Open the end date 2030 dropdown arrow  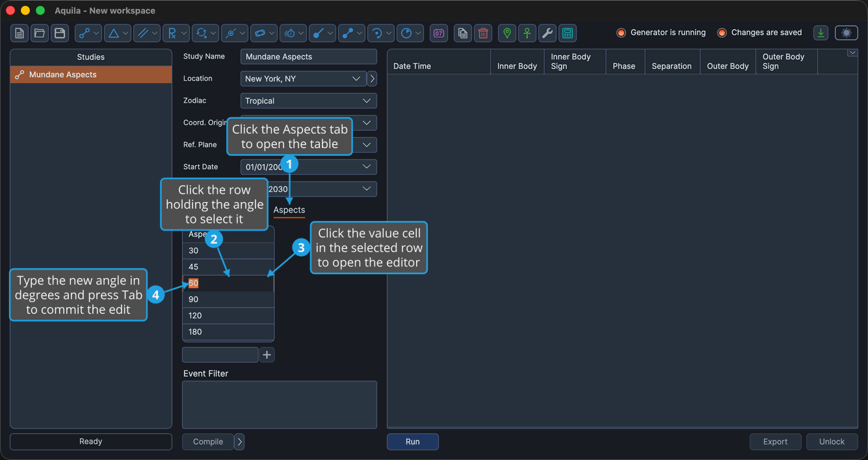tap(367, 189)
